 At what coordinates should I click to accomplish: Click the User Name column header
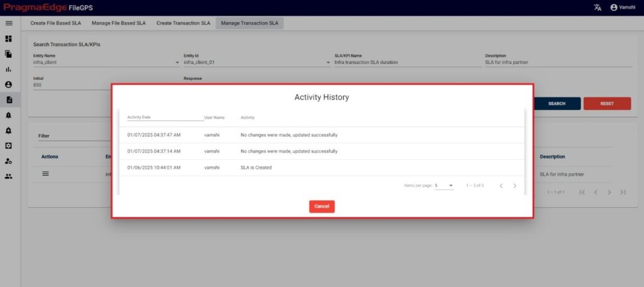[x=214, y=117]
